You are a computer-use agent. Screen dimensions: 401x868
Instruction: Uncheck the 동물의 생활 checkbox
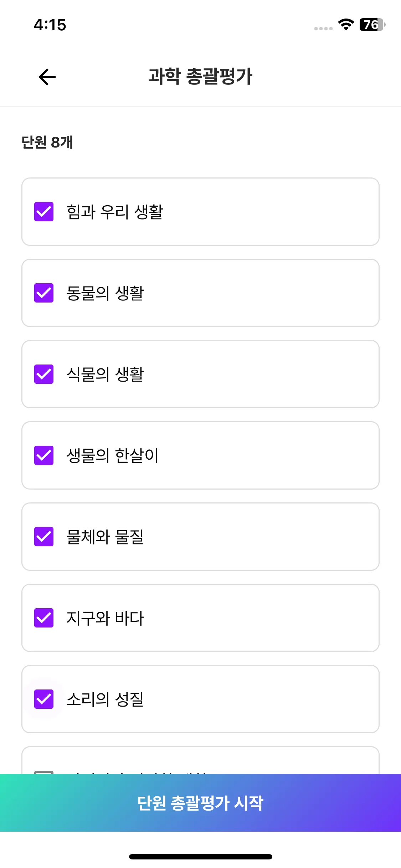point(44,293)
